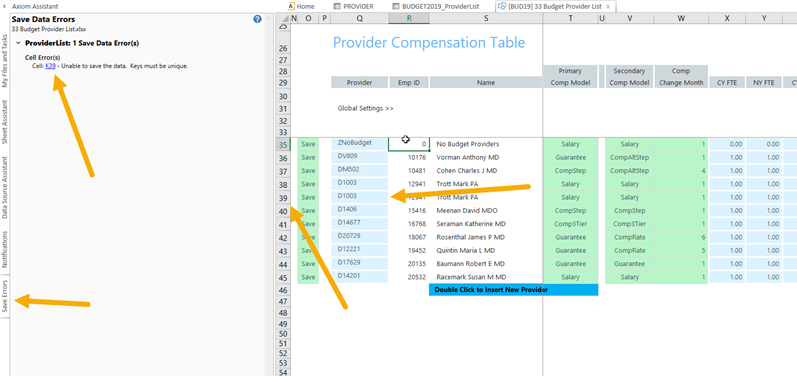Select provider cell D1406
The height and width of the screenshot is (376, 797).
coord(359,209)
